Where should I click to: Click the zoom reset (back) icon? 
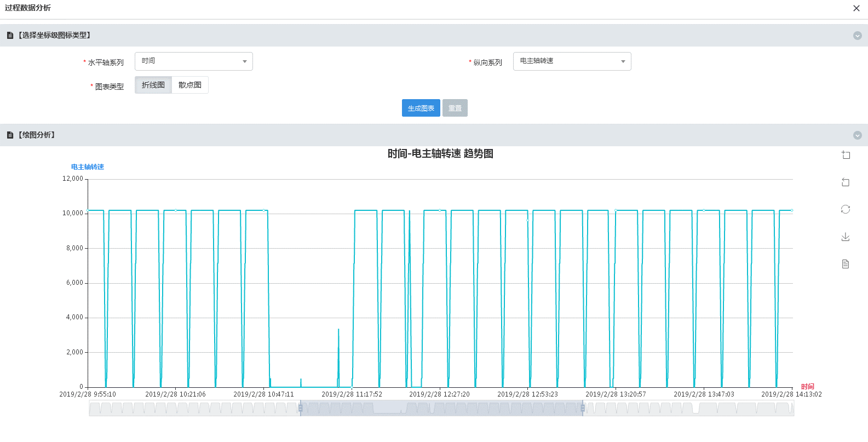coord(846,182)
